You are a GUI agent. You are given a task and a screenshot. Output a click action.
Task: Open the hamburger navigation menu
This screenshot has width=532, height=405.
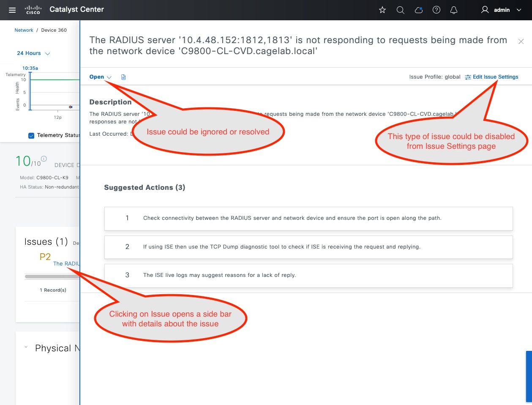[12, 10]
